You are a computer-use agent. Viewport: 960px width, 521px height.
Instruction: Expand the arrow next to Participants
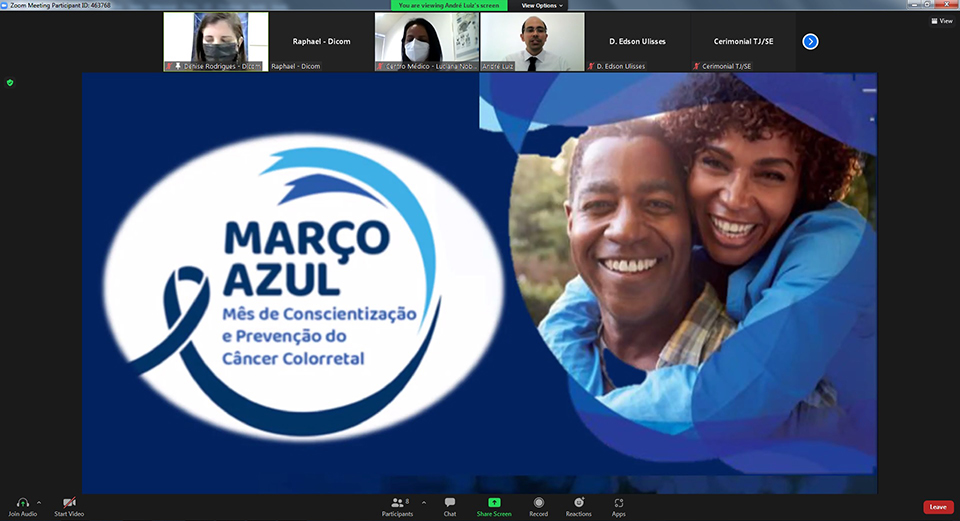(x=424, y=502)
